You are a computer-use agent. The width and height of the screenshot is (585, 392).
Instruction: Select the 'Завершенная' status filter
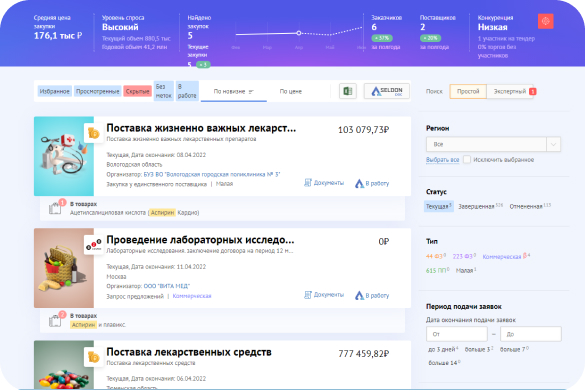[481, 206]
